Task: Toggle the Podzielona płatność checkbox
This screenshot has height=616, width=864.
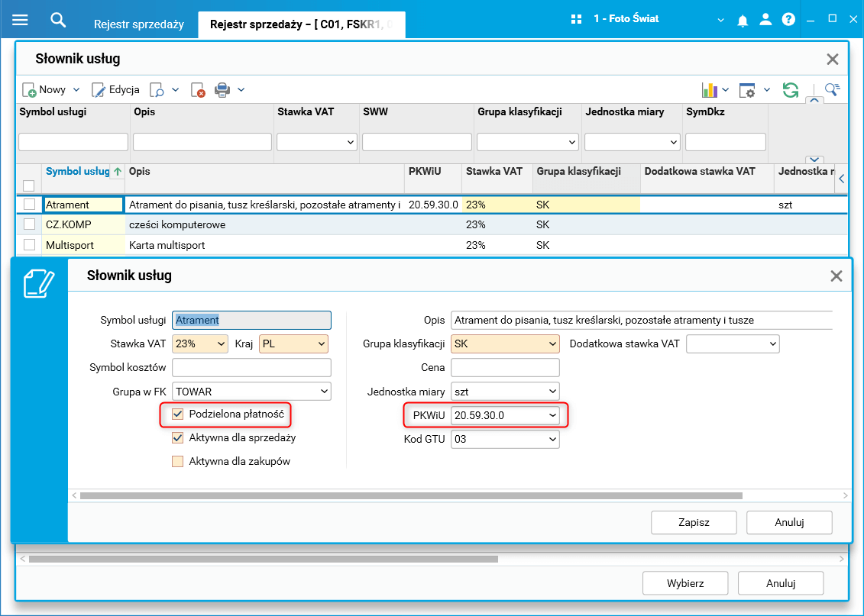Action: [x=177, y=414]
